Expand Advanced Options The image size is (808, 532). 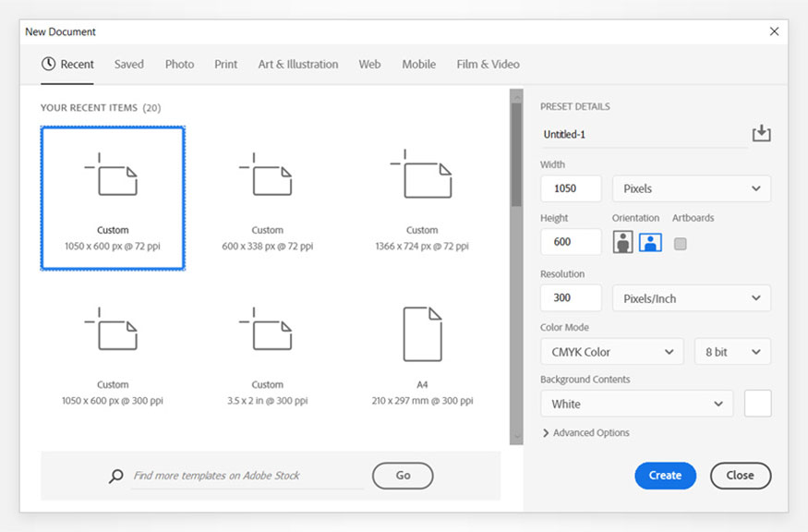(x=585, y=433)
